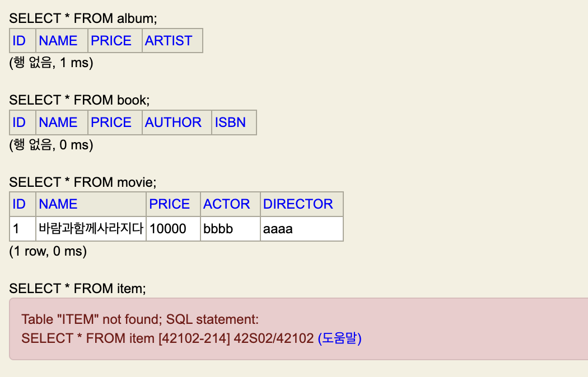Click the book PRICE column header
Screen dimensions: 588x377
tap(111, 122)
